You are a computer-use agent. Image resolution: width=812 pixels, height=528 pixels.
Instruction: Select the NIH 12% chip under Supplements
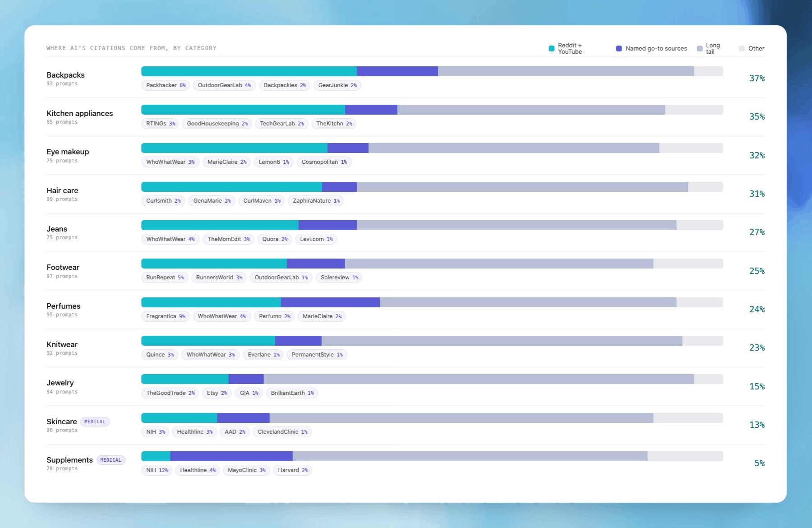click(157, 470)
